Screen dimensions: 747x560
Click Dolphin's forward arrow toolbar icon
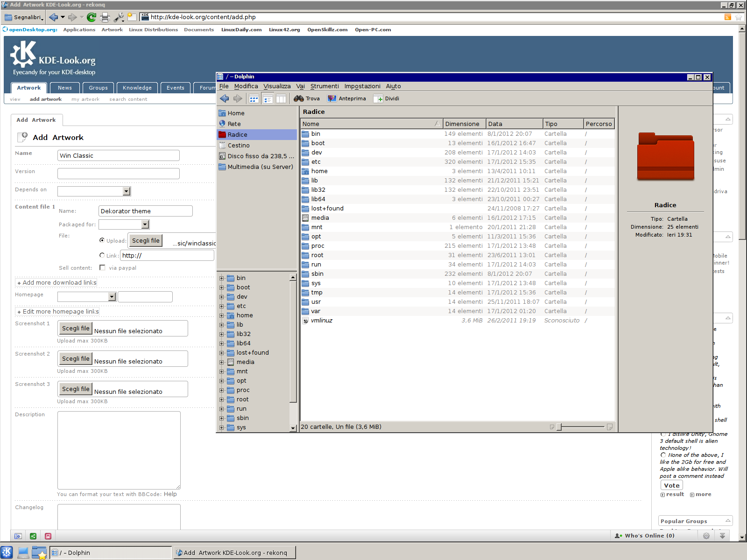[238, 98]
